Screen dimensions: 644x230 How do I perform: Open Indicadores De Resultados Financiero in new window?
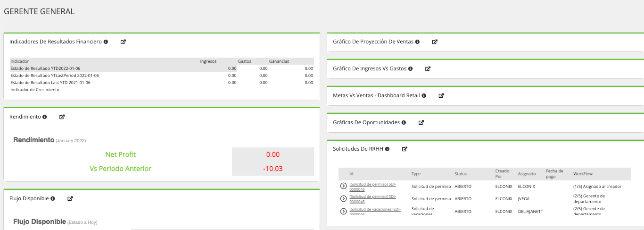[x=123, y=42]
